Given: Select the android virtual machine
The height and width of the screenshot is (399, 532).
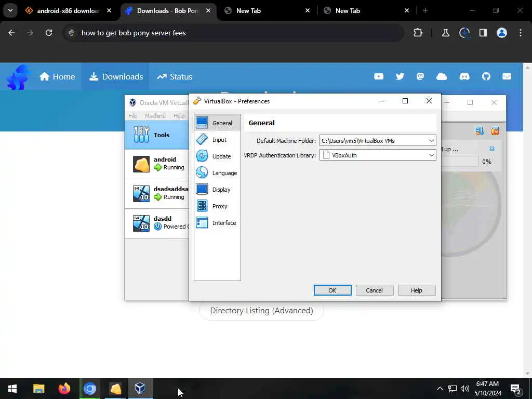Looking at the screenshot, I should (x=157, y=164).
